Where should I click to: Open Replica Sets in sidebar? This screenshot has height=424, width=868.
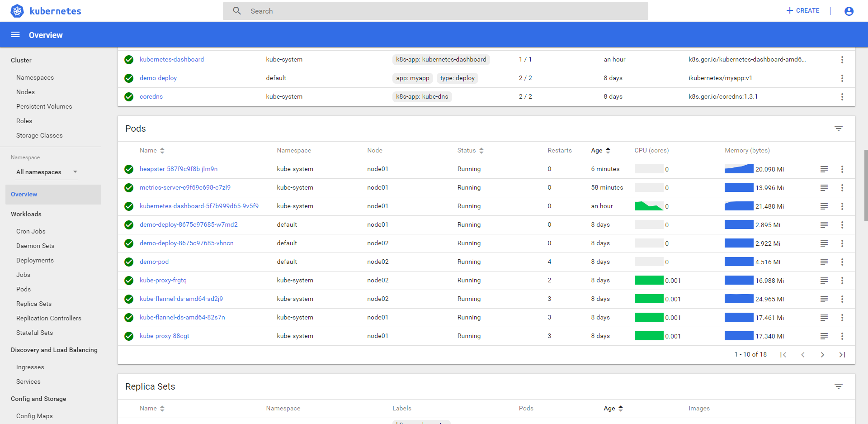pos(34,304)
